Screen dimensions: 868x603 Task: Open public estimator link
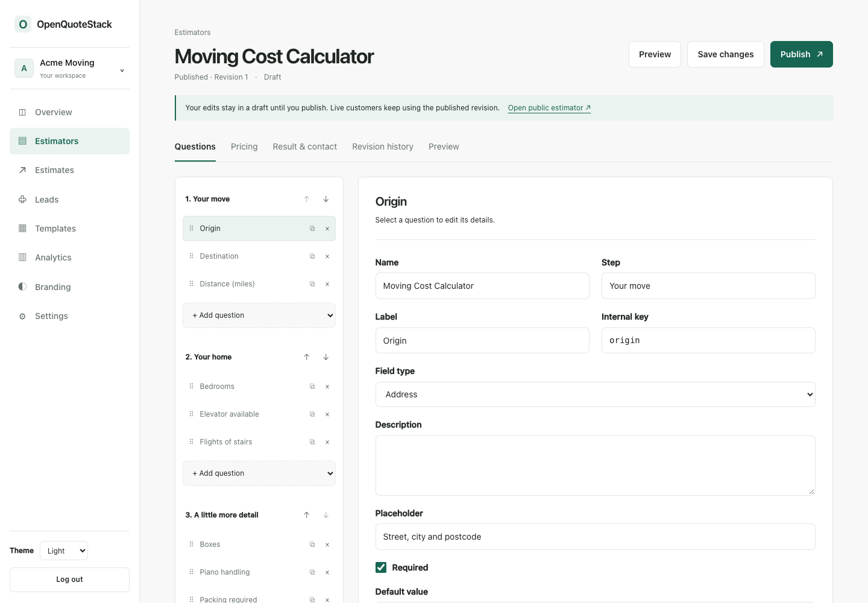pyautogui.click(x=549, y=108)
